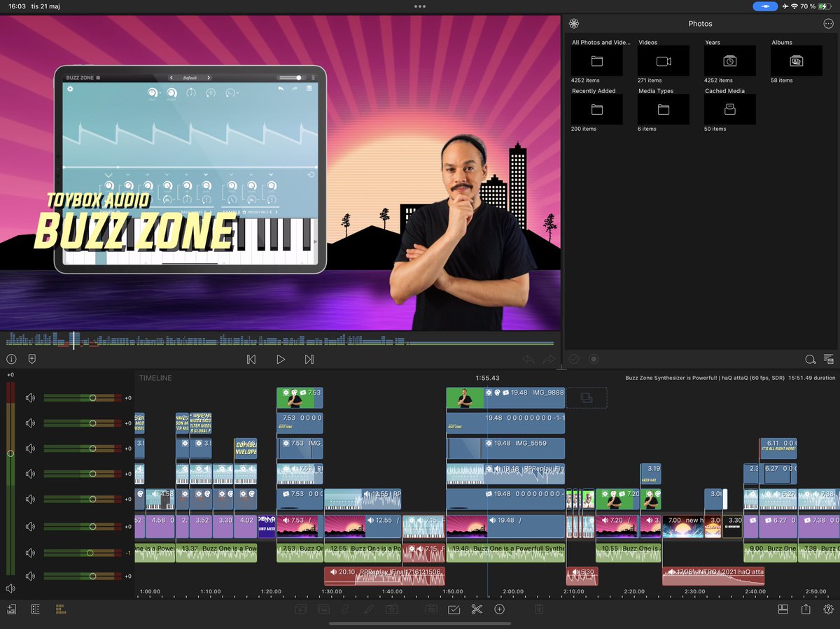This screenshot has width=840, height=629.
Task: Change the library sort and view options
Action: [x=829, y=360]
